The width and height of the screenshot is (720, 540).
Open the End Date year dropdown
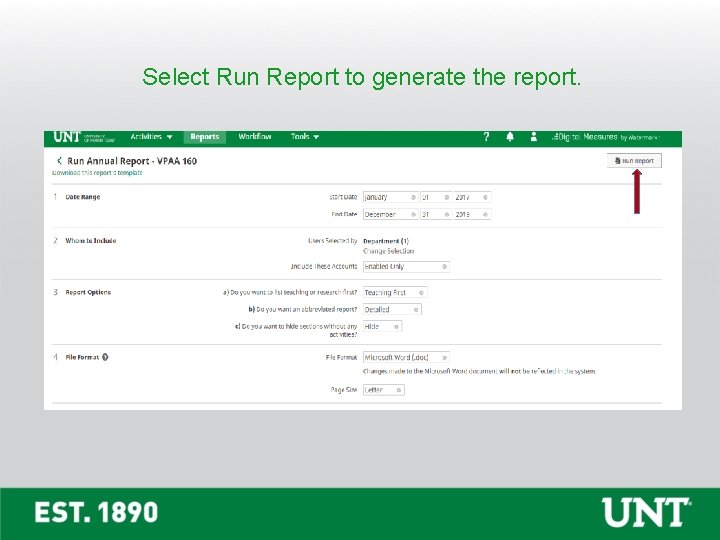click(472, 214)
